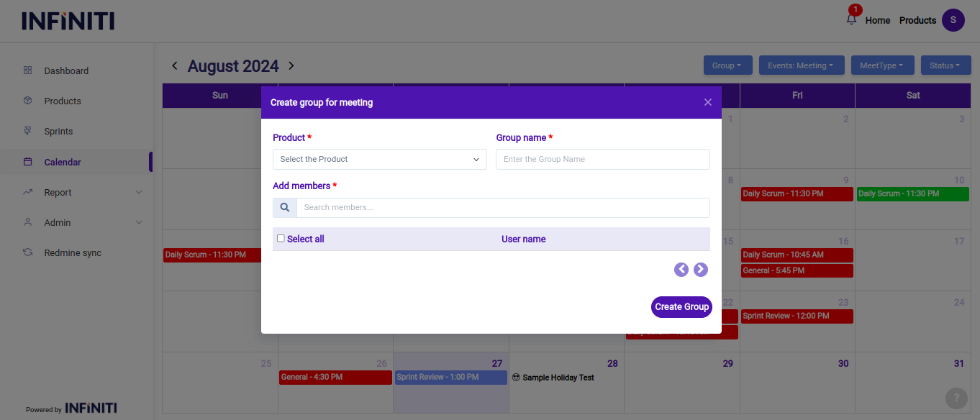The width and height of the screenshot is (980, 420).
Task: Close the Create group dialog
Action: (x=707, y=102)
